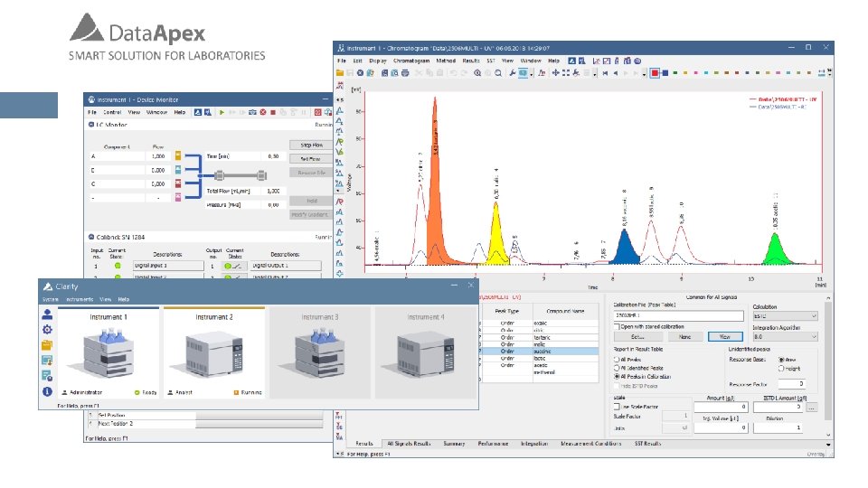The height and width of the screenshot is (488, 868).
Task: Open dropdown arrow next to highlighted toolbar button
Action: (x=532, y=73)
